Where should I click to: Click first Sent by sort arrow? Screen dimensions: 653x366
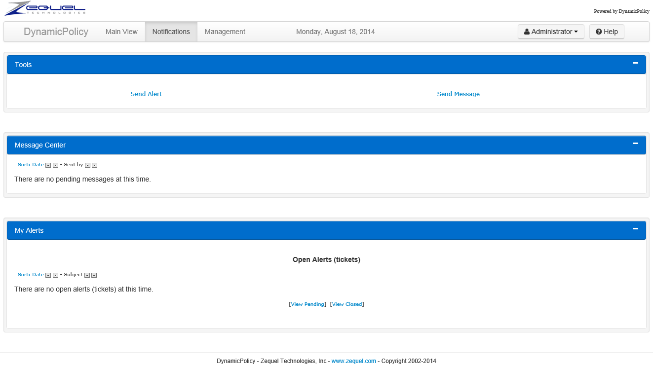coord(87,165)
